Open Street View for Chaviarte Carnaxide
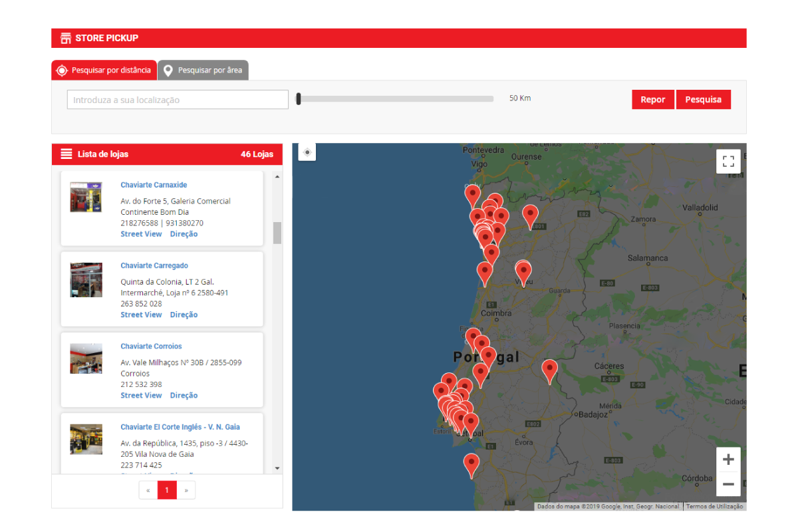The width and height of the screenshot is (798, 532). click(x=141, y=234)
